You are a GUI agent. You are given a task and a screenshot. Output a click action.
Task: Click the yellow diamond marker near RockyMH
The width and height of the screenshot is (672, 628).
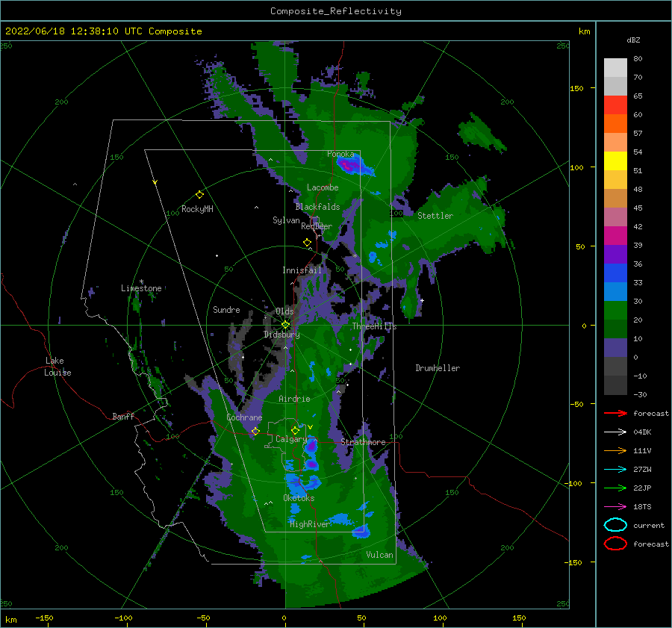[x=199, y=195]
